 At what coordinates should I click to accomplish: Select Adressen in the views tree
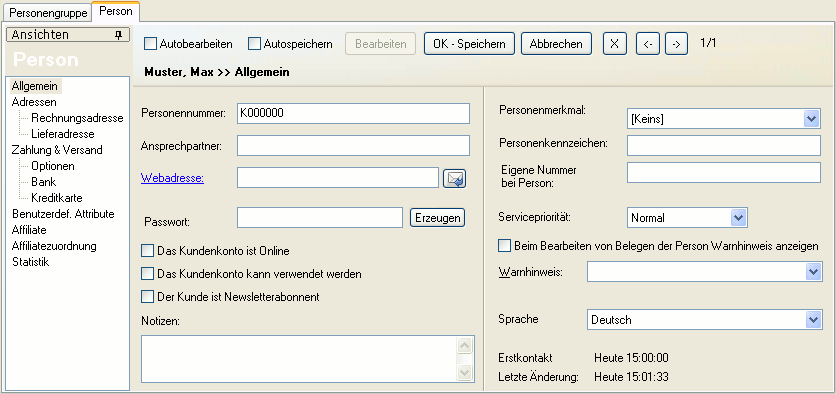34,102
